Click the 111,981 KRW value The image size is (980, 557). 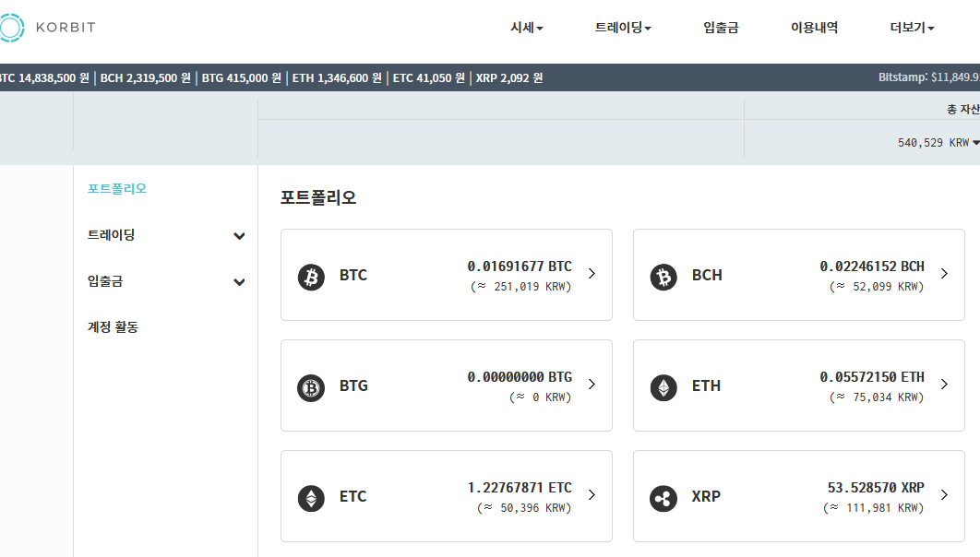[x=874, y=508]
